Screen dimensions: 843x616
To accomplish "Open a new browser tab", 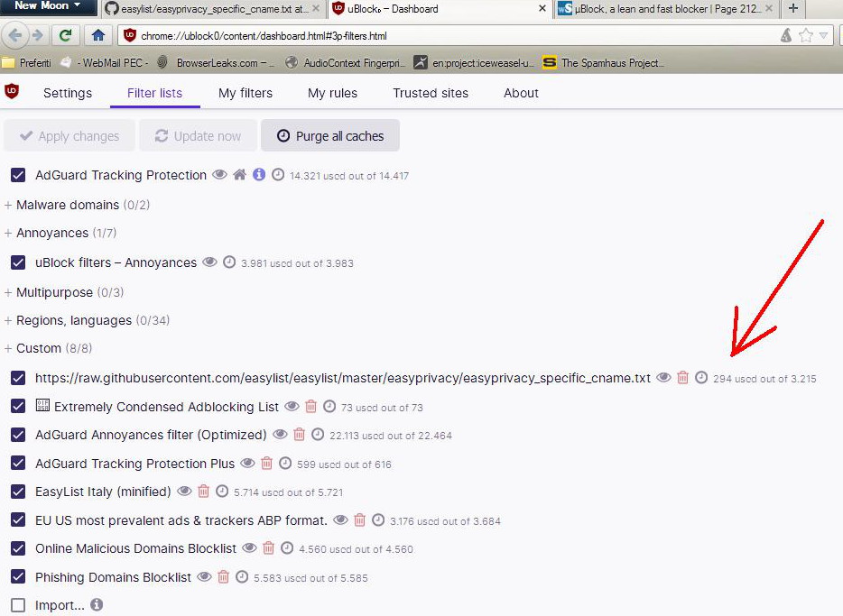I will click(793, 8).
